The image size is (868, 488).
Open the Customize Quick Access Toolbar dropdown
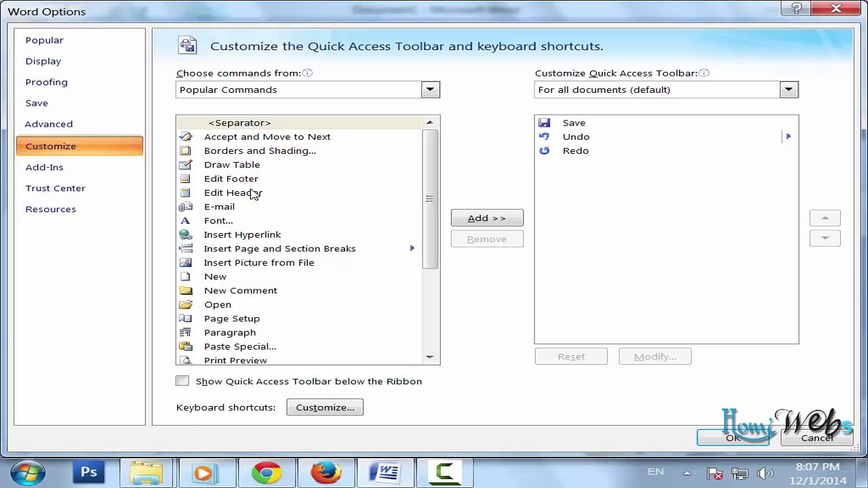pos(789,89)
